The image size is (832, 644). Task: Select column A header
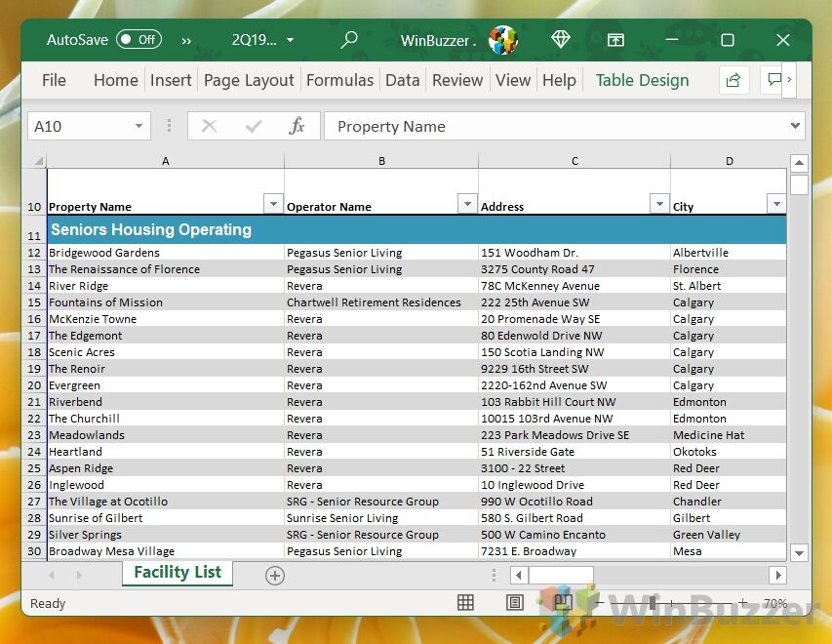click(x=166, y=161)
